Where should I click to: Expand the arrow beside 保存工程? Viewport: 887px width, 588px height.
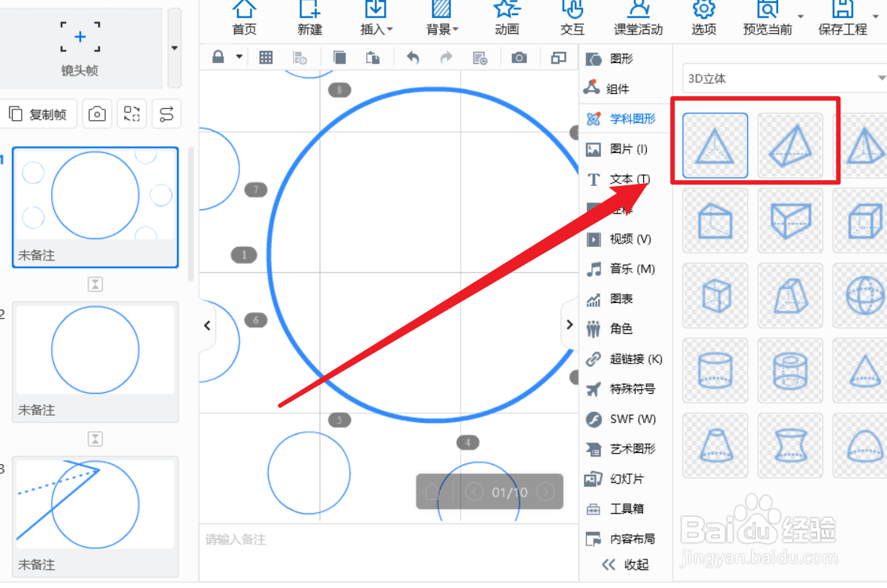click(x=876, y=16)
